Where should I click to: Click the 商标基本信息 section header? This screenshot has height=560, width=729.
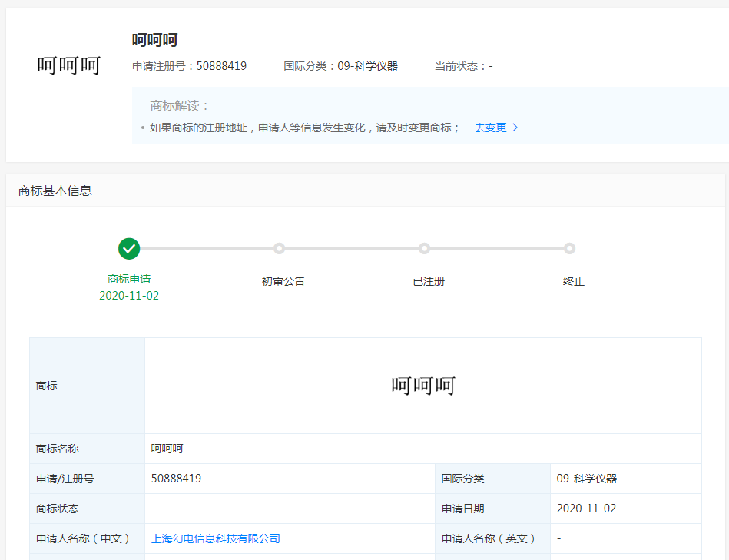55,191
